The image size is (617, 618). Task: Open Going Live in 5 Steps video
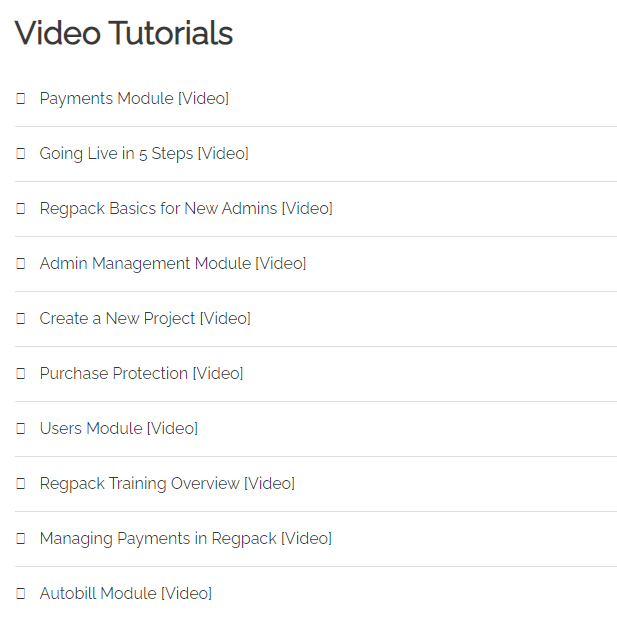144,153
